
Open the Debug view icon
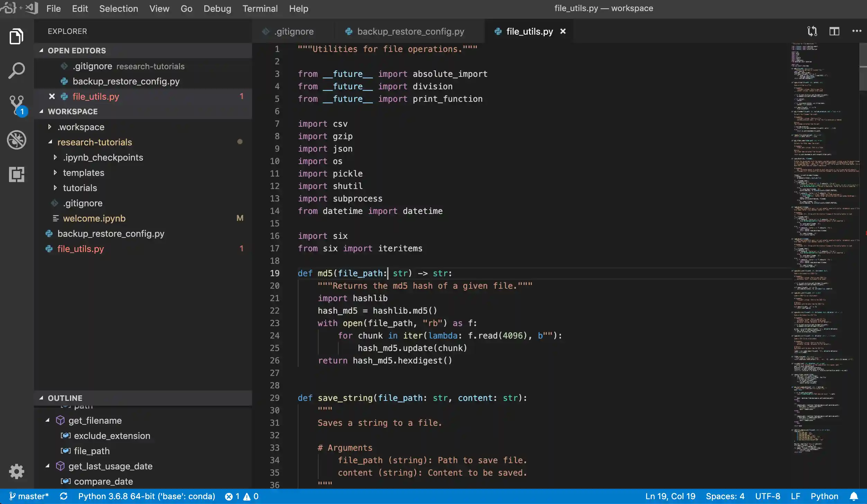tap(16, 140)
